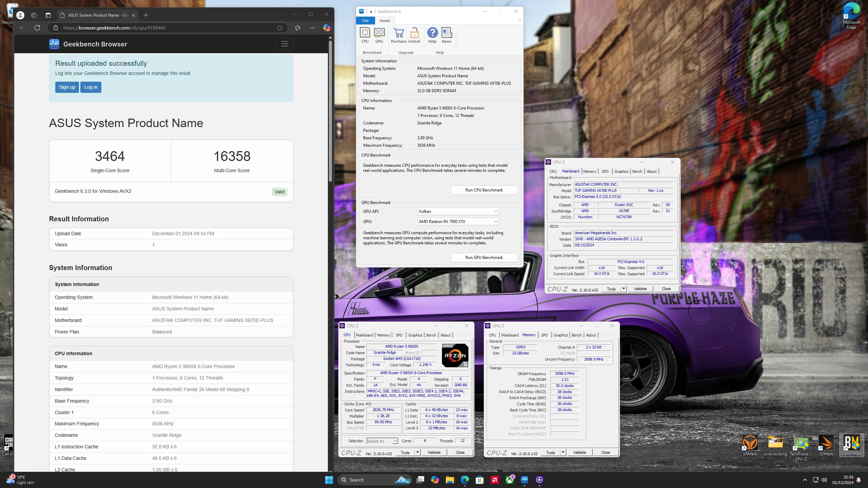Click the Edge profile avatar icon
The width and height of the screenshot is (868, 488).
click(x=20, y=15)
